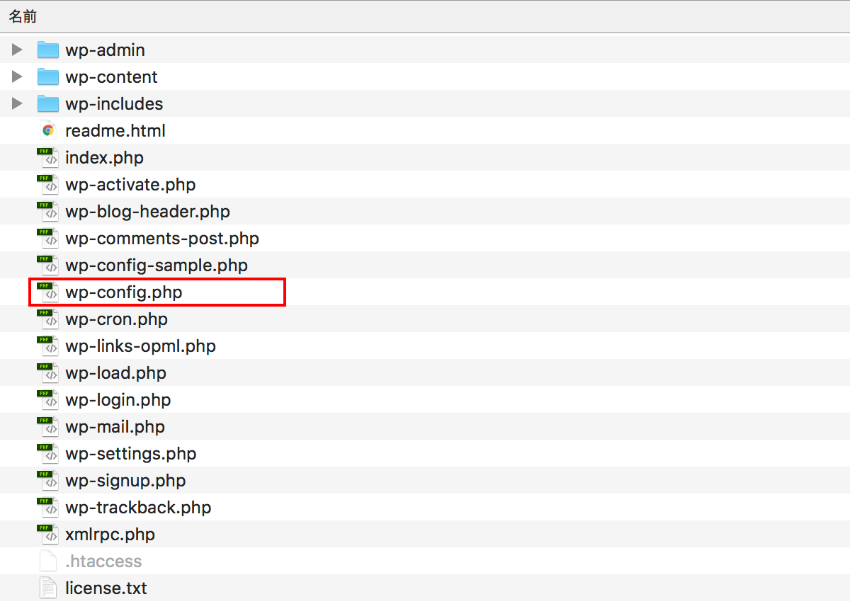
Task: Select the wp-blog-header.php file name
Action: 147,212
